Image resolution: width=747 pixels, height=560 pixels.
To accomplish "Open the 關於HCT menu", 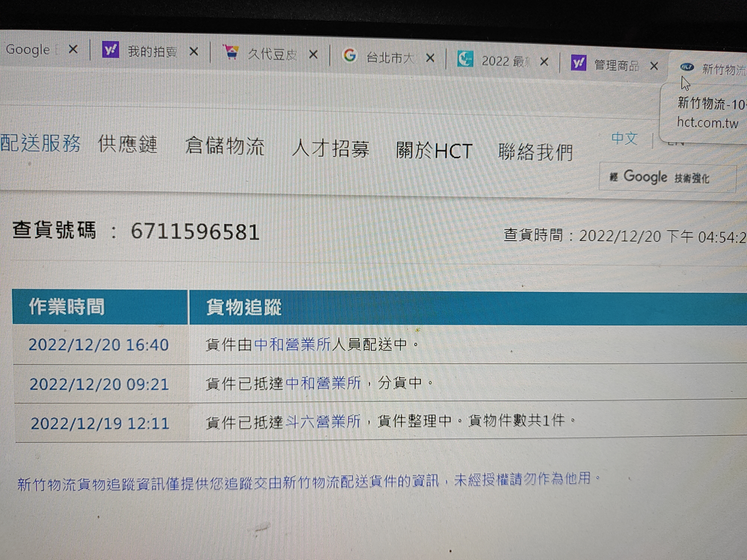I will click(x=434, y=151).
